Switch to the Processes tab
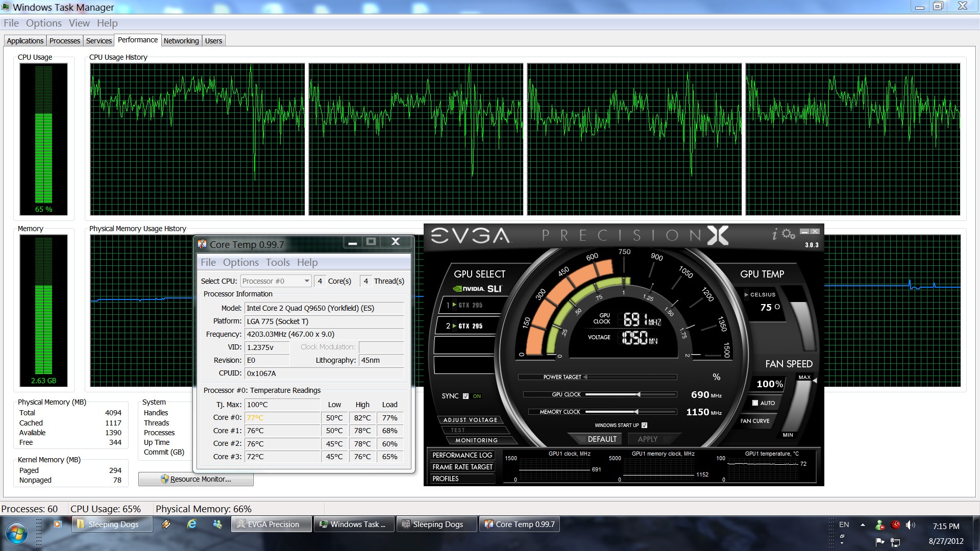The width and height of the screenshot is (980, 551). coord(65,41)
